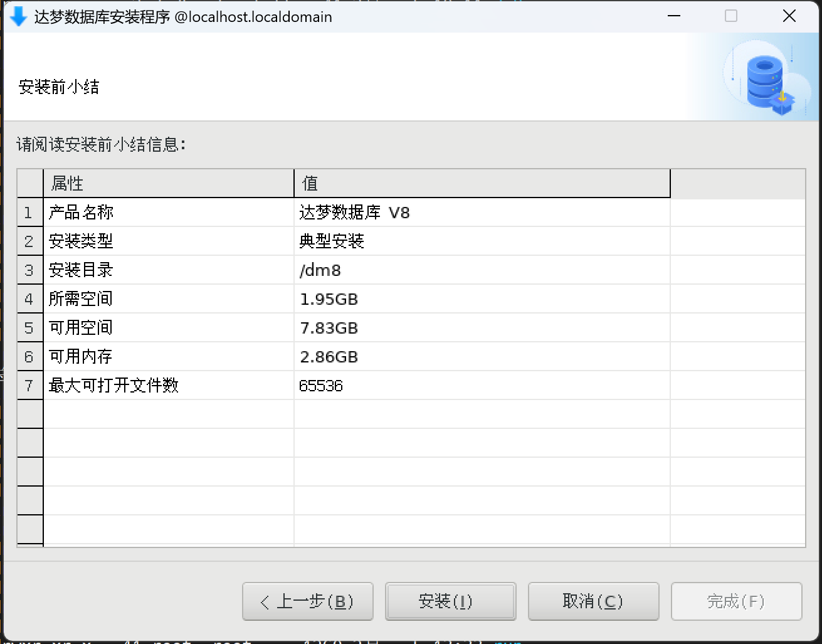Click the 属性 column header

pos(169,183)
